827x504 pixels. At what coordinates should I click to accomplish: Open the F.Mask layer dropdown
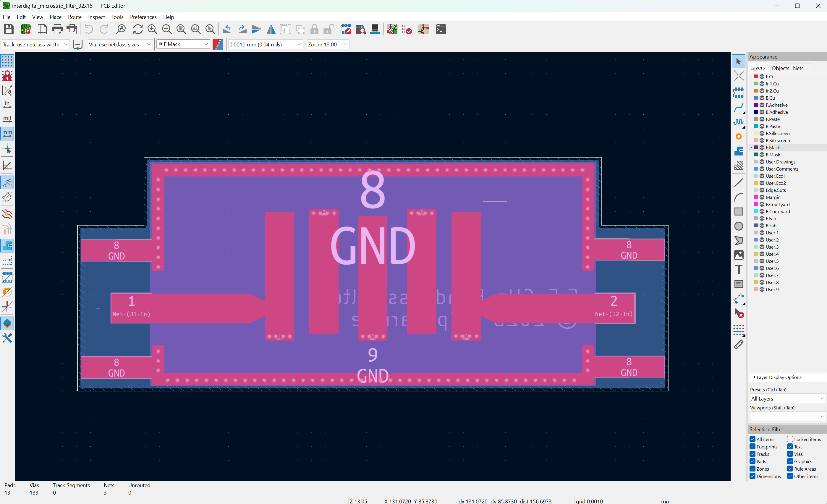[x=183, y=44]
